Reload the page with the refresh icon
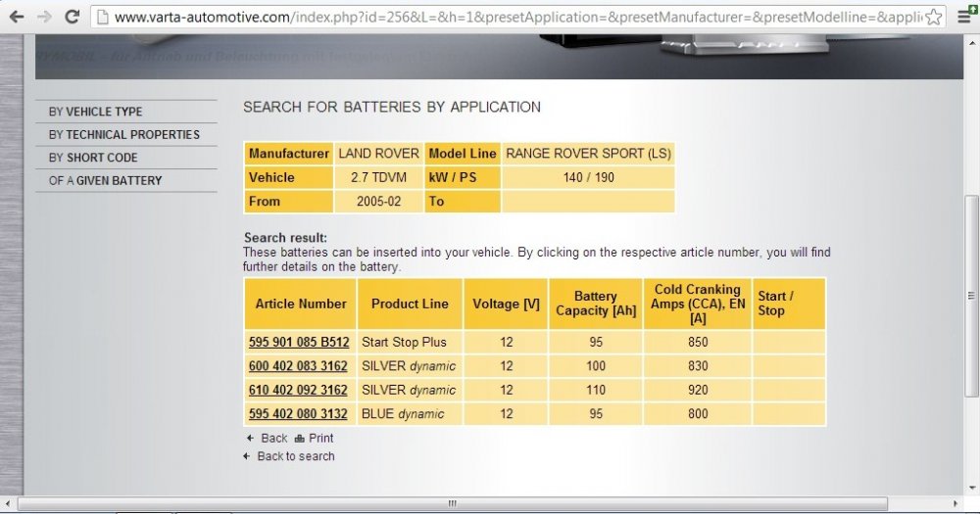Image resolution: width=980 pixels, height=514 pixels. 73,17
